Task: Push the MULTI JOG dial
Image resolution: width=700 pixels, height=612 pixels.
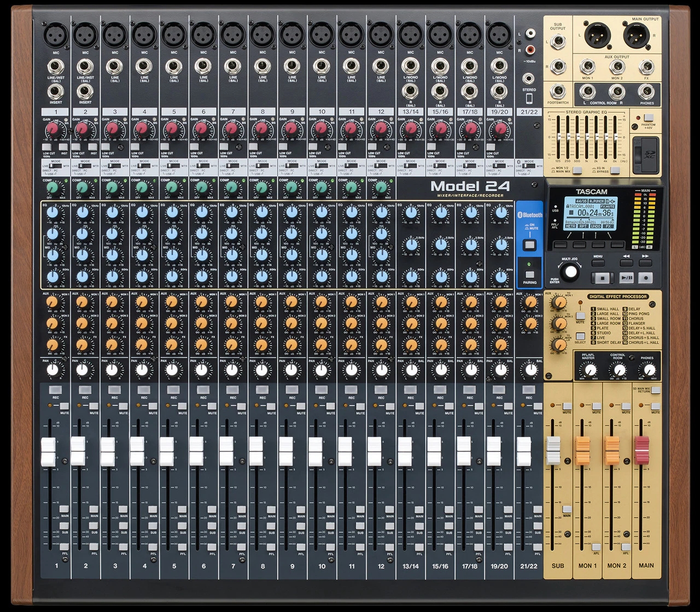Action: [x=570, y=272]
